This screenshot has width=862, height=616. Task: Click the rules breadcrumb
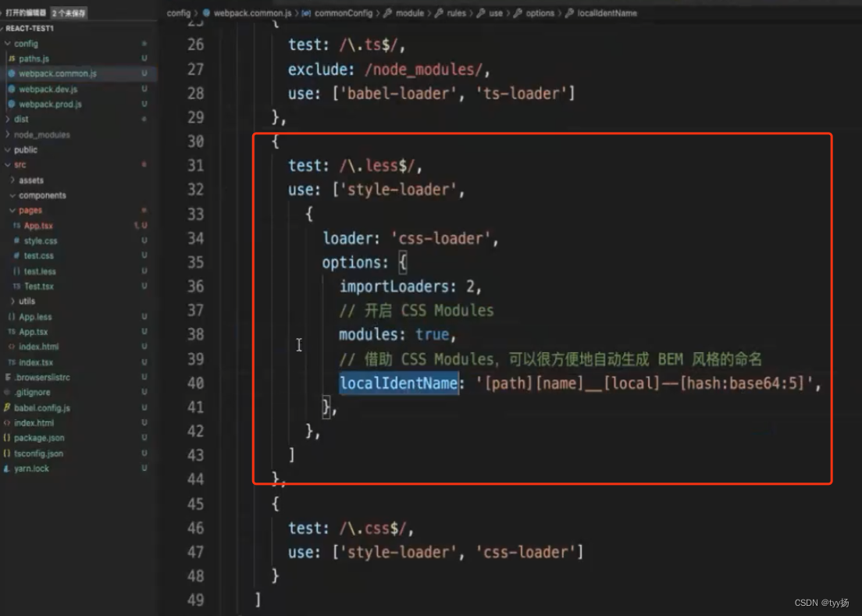pos(456,12)
